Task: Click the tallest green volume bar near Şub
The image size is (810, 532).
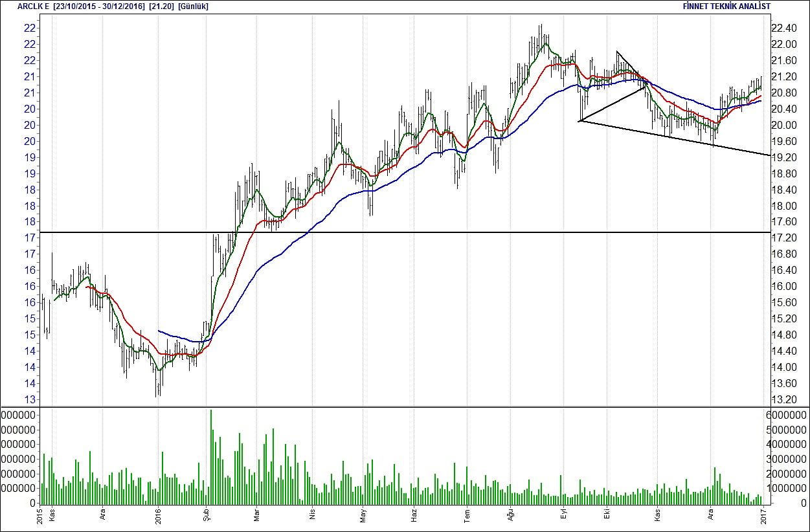Action: pos(211,457)
